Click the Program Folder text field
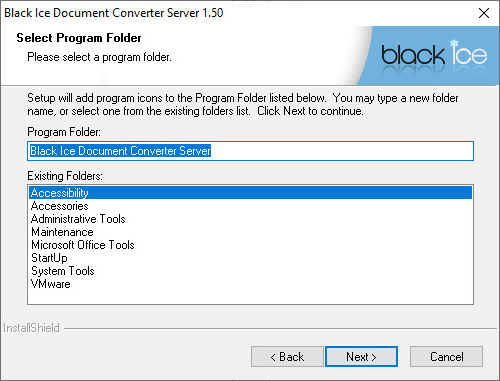The width and height of the screenshot is (500, 381). point(250,151)
